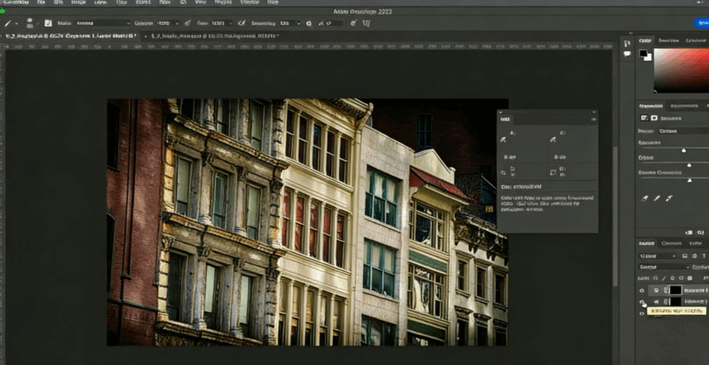
Task: Click the second layer's black mask thumbnail
Action: (x=675, y=302)
